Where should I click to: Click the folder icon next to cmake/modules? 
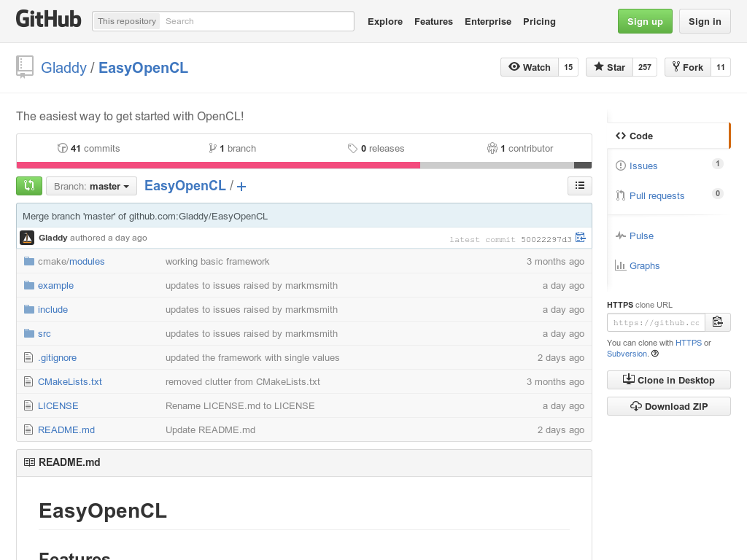click(29, 262)
